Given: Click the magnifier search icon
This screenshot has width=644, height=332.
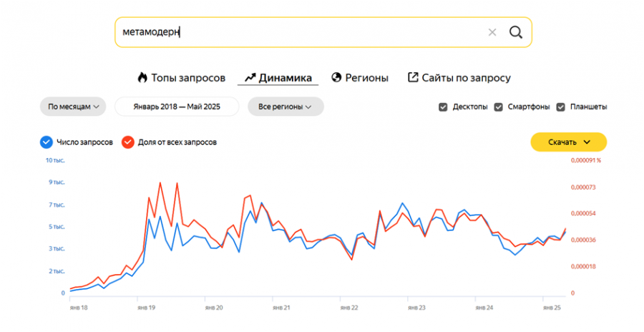Looking at the screenshot, I should [516, 32].
